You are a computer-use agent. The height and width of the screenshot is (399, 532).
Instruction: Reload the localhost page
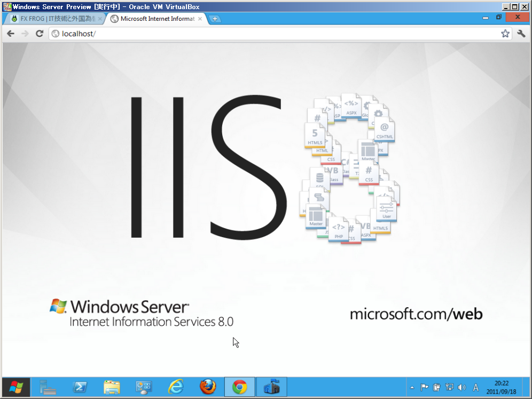[39, 34]
